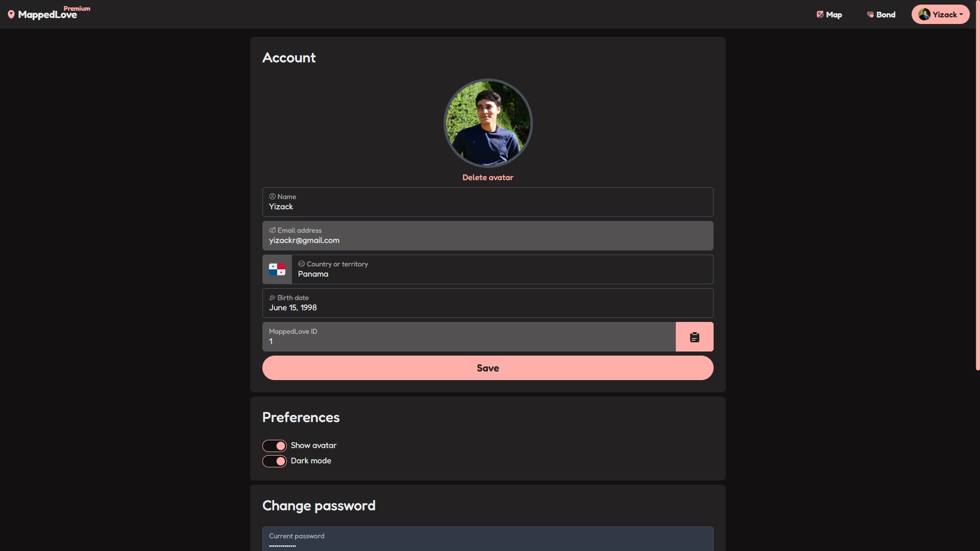Toggle the Dark mode preference switch
This screenshot has width=980, height=551.
pos(275,461)
